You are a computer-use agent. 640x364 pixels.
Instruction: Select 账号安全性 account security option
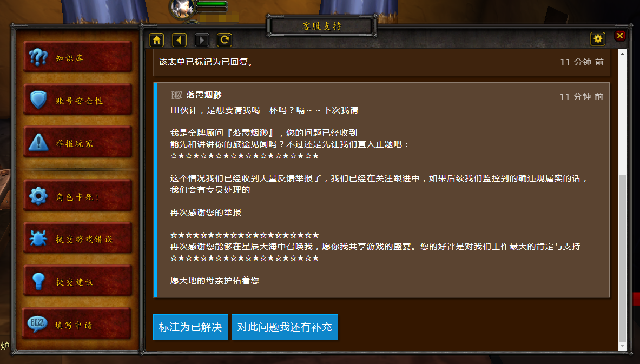[77, 100]
